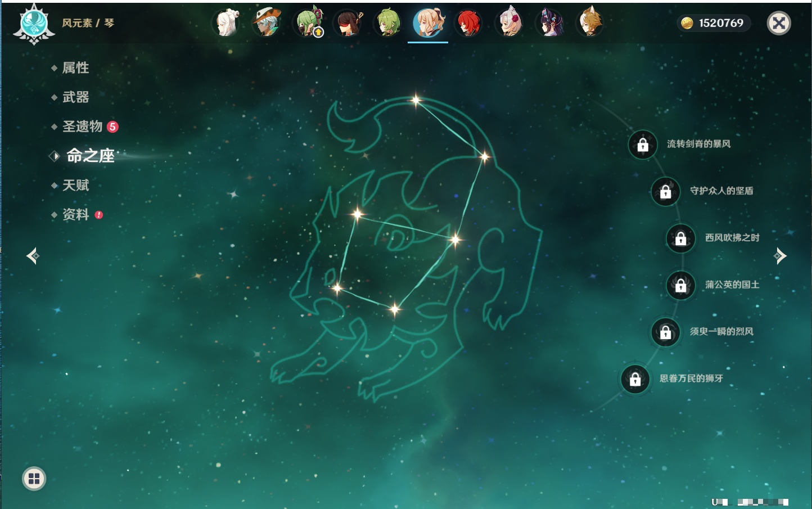Click the 守护众人的坚盾 constellation label
The width and height of the screenshot is (812, 509).
point(721,191)
